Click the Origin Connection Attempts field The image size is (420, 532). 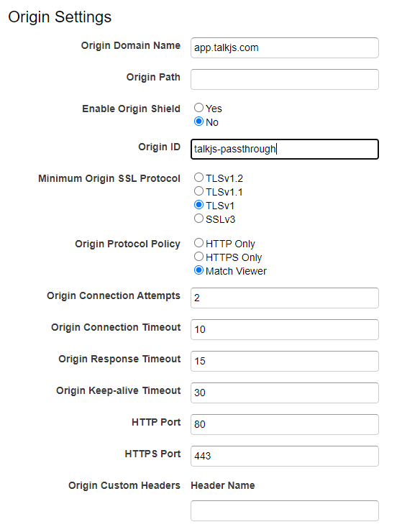coord(285,298)
